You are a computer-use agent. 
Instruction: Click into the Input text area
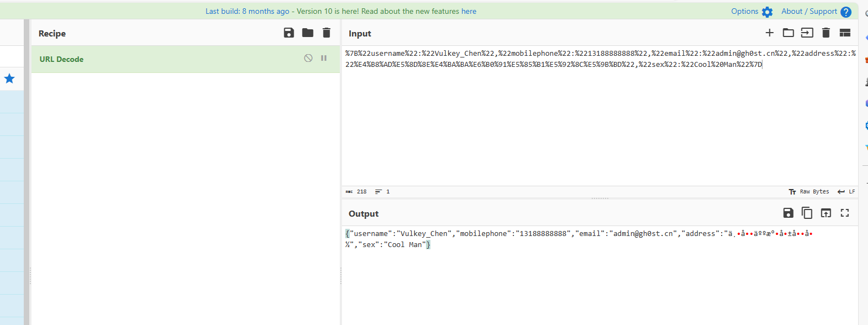coord(600,115)
